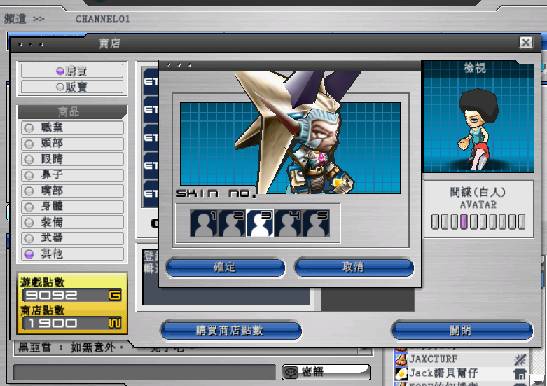The image size is (547, 386).
Task: Open the buy shop points button
Action: tap(231, 330)
